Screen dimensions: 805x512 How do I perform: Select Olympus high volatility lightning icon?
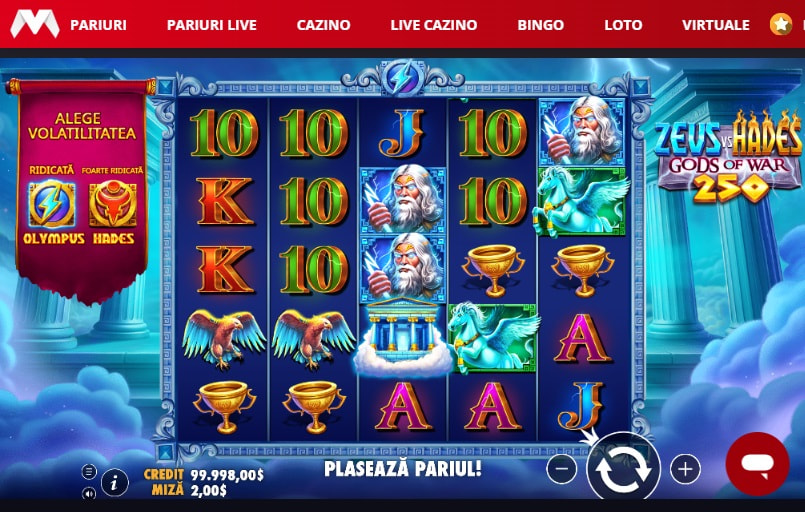pos(51,204)
